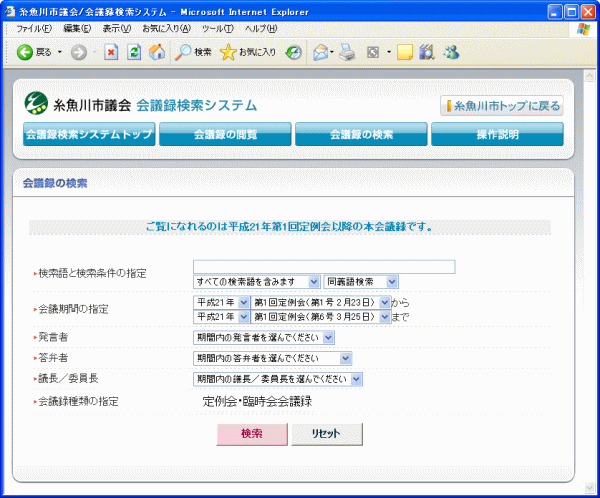Image resolution: width=600 pixels, height=498 pixels.
Task: Open the 第1回定例会(第1号 2月23日) dropdown
Action: click(x=320, y=303)
